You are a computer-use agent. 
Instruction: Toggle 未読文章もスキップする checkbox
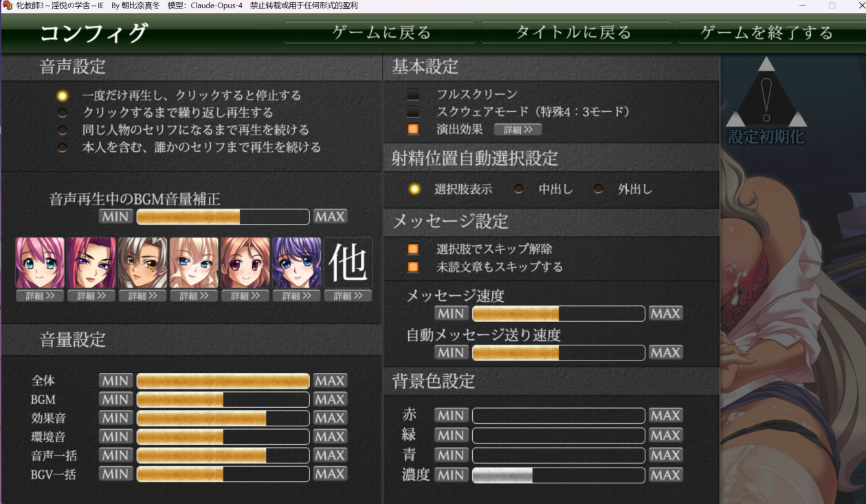(x=413, y=267)
